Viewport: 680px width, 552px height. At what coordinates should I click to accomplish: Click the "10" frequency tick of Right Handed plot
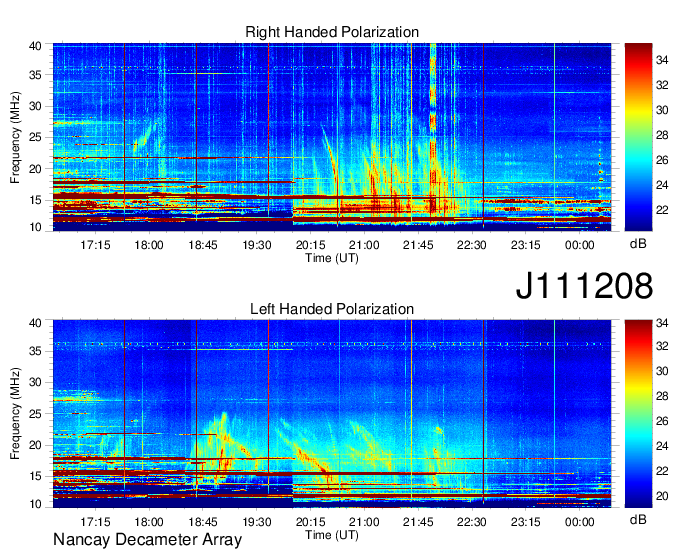35,227
